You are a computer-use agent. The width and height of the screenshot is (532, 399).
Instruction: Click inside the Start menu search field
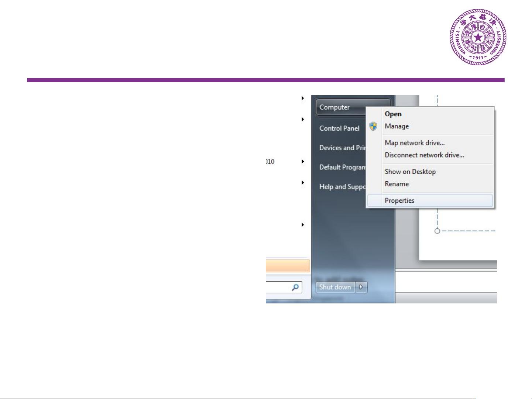click(284, 287)
